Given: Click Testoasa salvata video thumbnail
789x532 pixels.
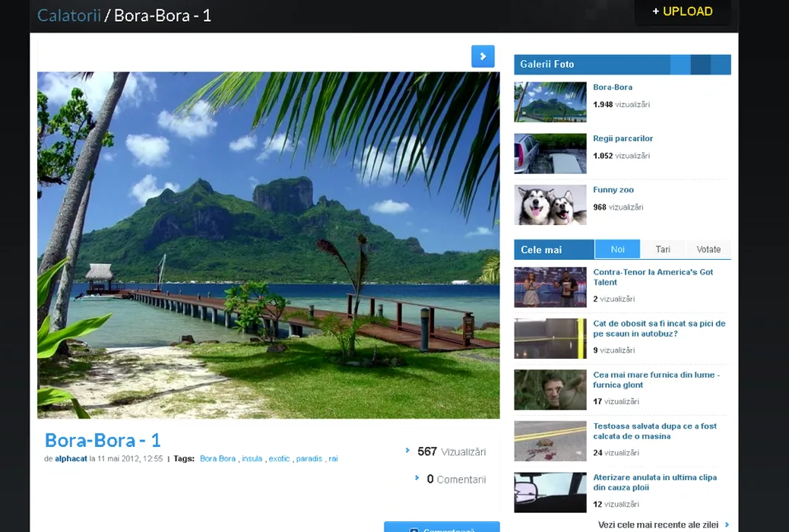Looking at the screenshot, I should point(550,441).
